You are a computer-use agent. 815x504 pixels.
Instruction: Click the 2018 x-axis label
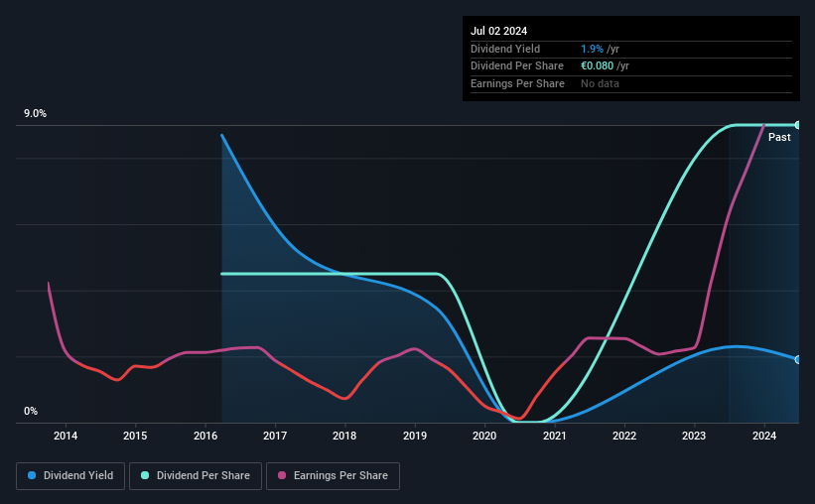(344, 436)
